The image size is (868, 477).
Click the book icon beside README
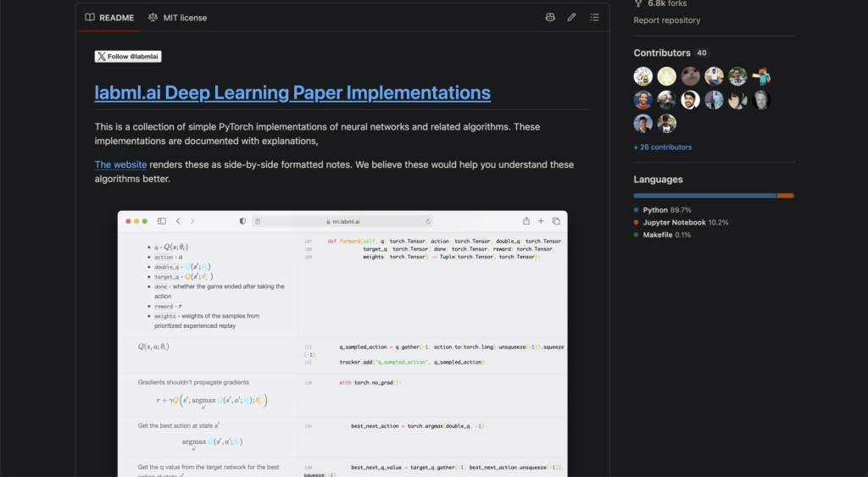[x=90, y=17]
